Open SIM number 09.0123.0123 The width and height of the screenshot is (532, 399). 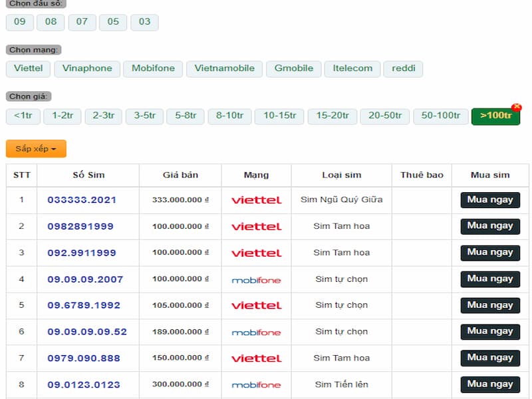click(84, 385)
